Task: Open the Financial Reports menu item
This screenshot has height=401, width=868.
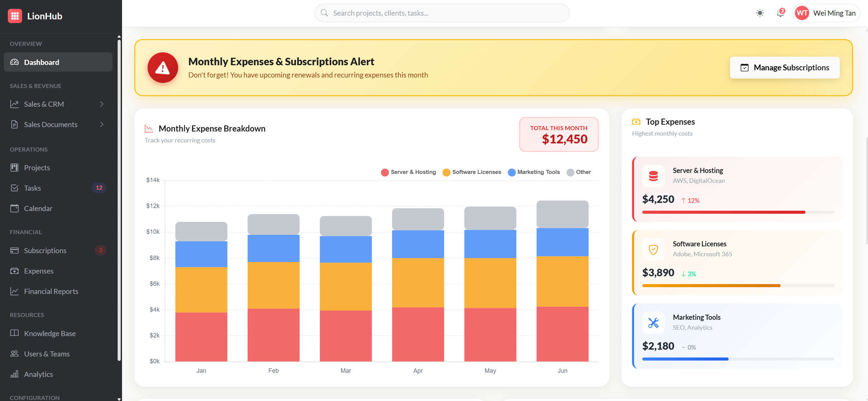Action: pyautogui.click(x=51, y=291)
